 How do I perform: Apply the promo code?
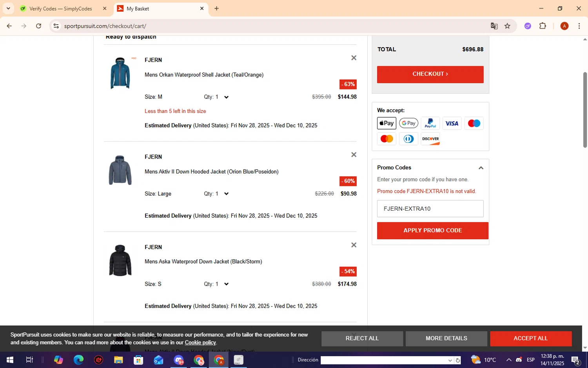(x=432, y=231)
